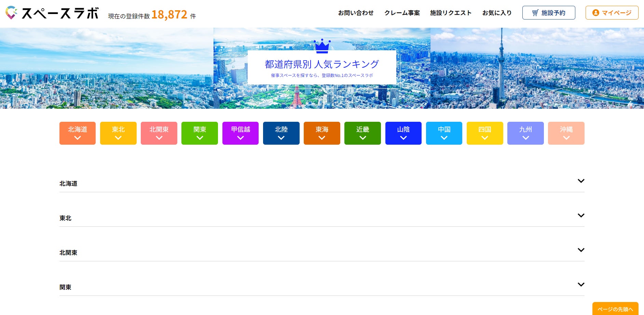Select the pink 北関東 region button

[159, 133]
